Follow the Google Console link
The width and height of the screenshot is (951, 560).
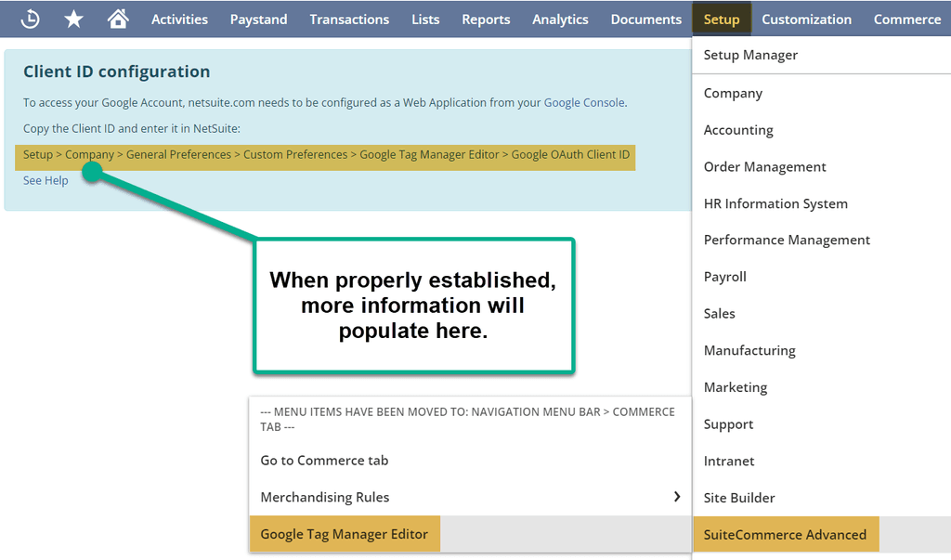[x=584, y=102]
